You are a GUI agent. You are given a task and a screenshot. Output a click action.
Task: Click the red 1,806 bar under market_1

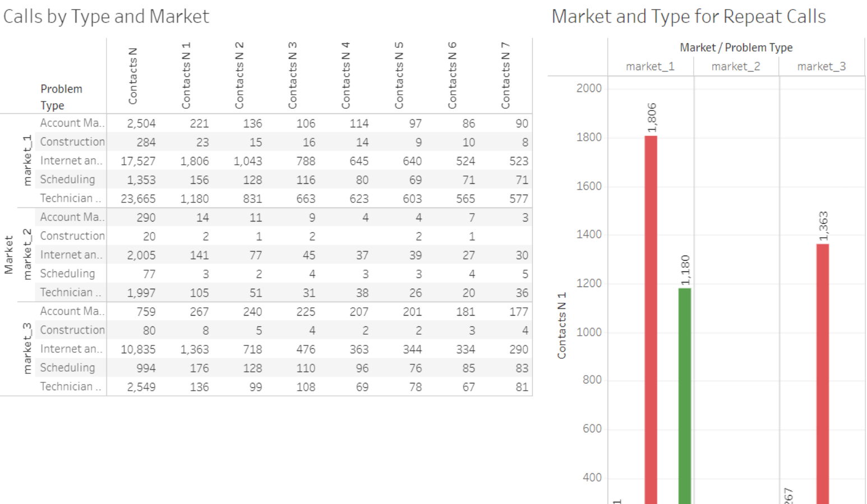point(651,320)
